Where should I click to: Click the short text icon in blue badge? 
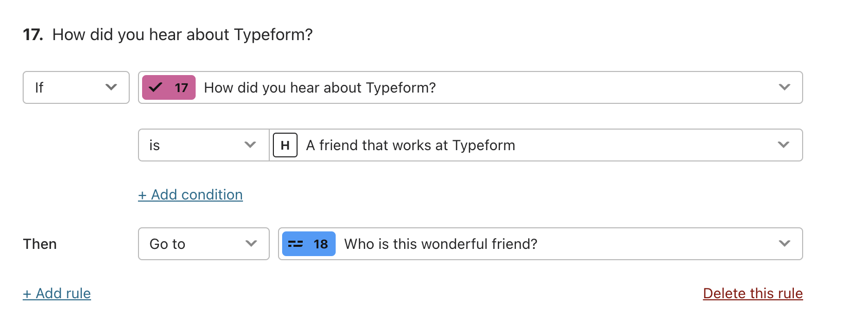(296, 244)
